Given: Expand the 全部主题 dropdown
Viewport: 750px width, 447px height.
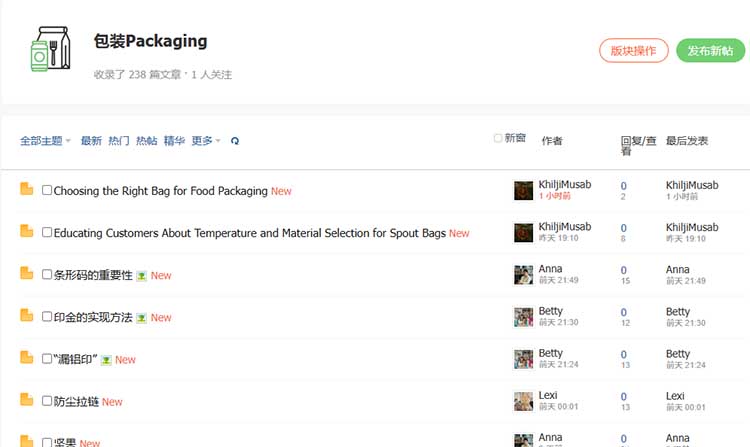Looking at the screenshot, I should click(45, 141).
